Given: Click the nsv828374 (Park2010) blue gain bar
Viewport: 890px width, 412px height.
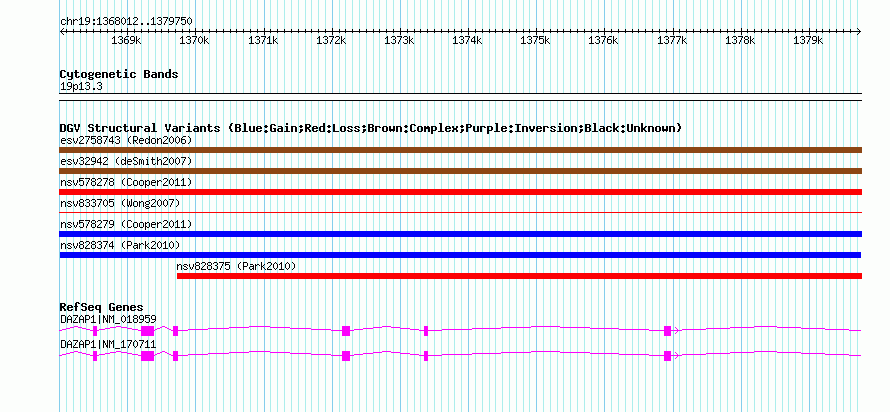Looking at the screenshot, I should (460, 255).
